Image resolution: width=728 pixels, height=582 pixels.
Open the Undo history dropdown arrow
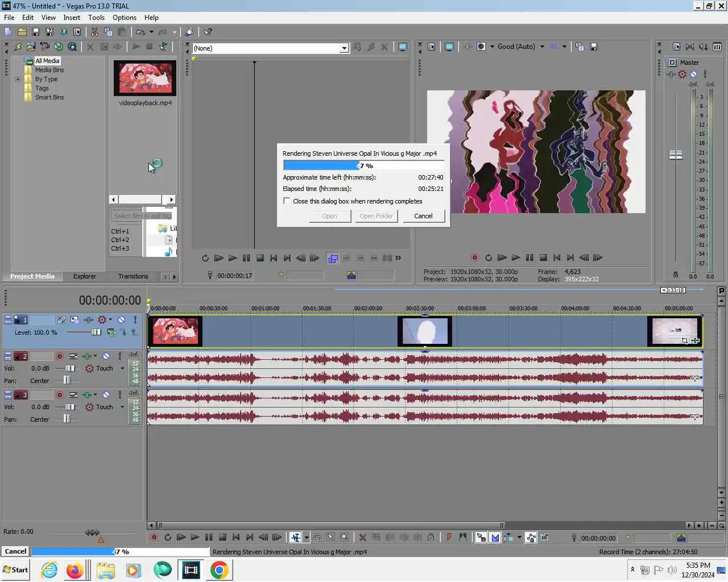click(151, 32)
